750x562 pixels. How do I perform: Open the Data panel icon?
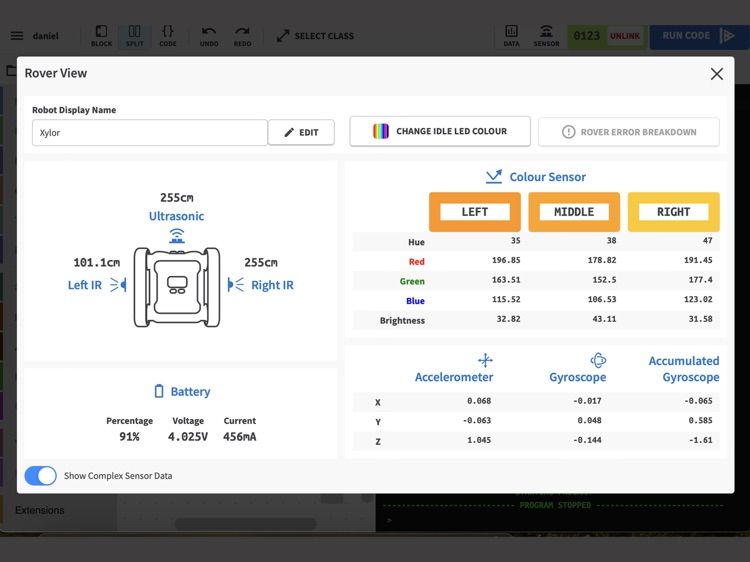511,36
